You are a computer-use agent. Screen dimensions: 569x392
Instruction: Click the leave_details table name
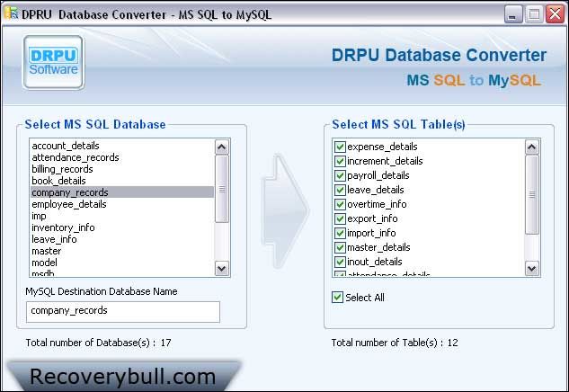coord(375,190)
